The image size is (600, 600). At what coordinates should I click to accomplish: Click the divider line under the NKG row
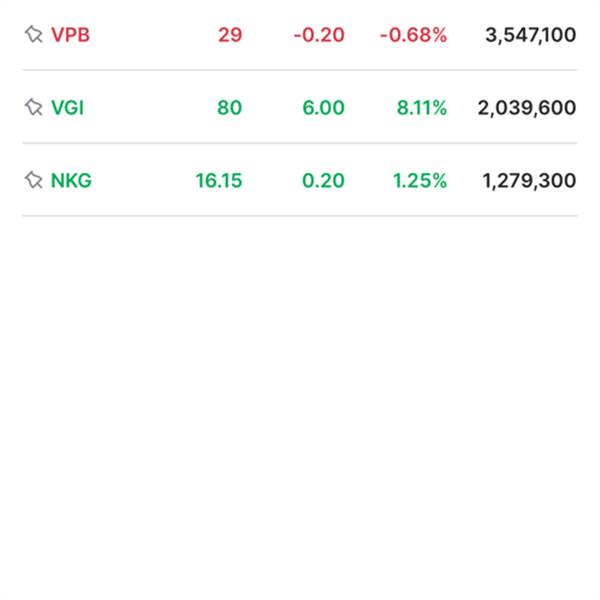(300, 216)
